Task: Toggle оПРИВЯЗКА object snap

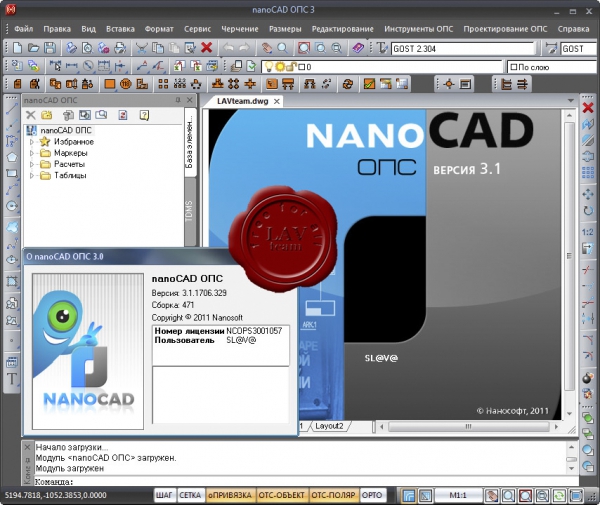Action: [230, 495]
